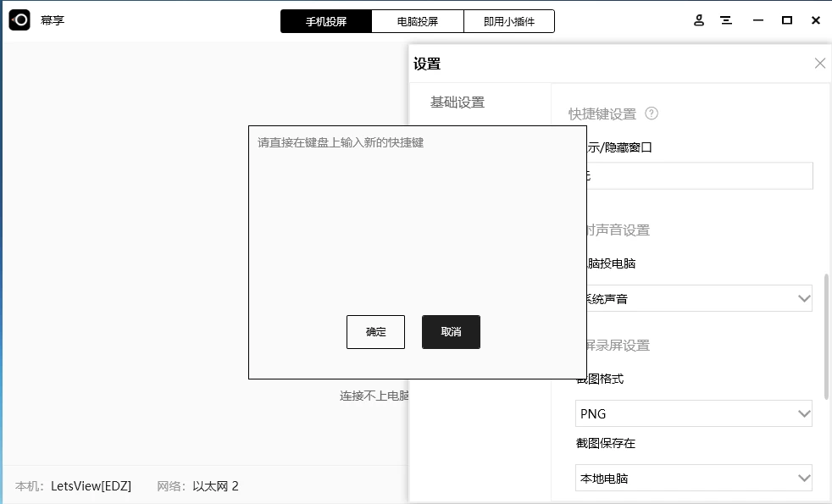Viewport: 832px width, 504px height.
Task: Expand the PNG screenshot format dropdown
Action: tap(694, 413)
